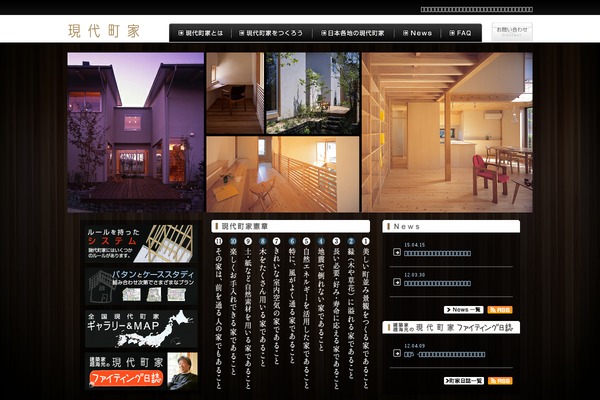Click the 現代町家憲章 section header

(x=290, y=226)
